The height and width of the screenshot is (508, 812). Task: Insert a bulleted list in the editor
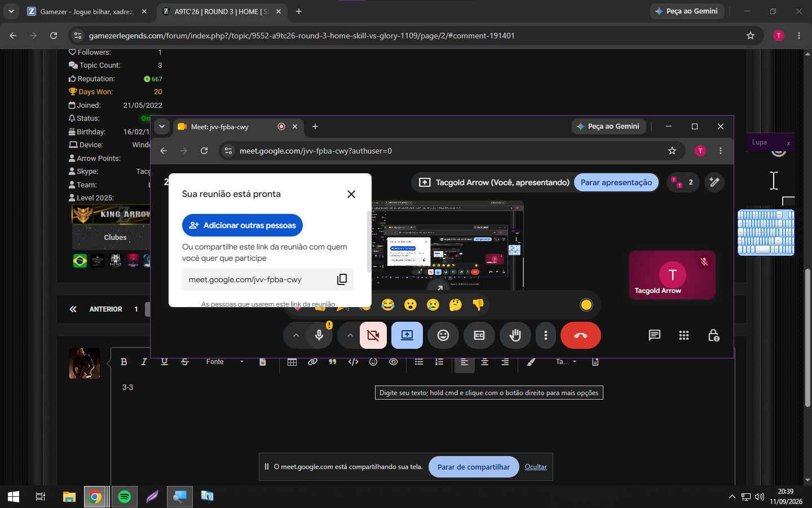click(x=419, y=362)
